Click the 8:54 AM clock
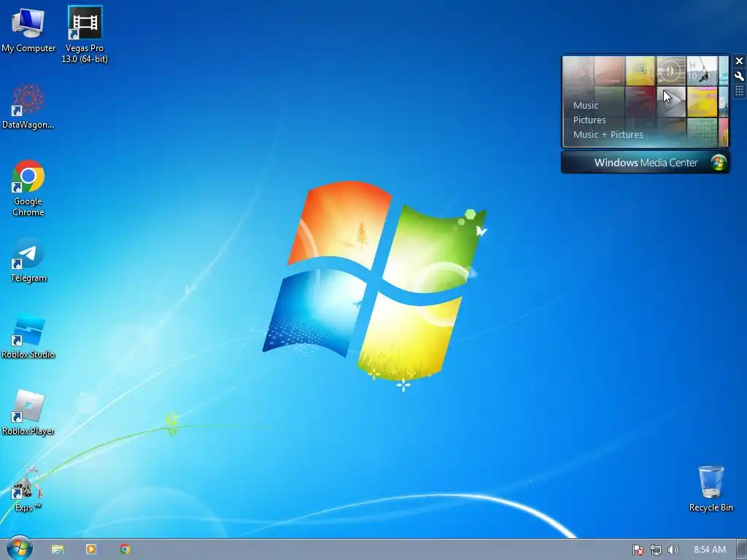 pos(709,550)
